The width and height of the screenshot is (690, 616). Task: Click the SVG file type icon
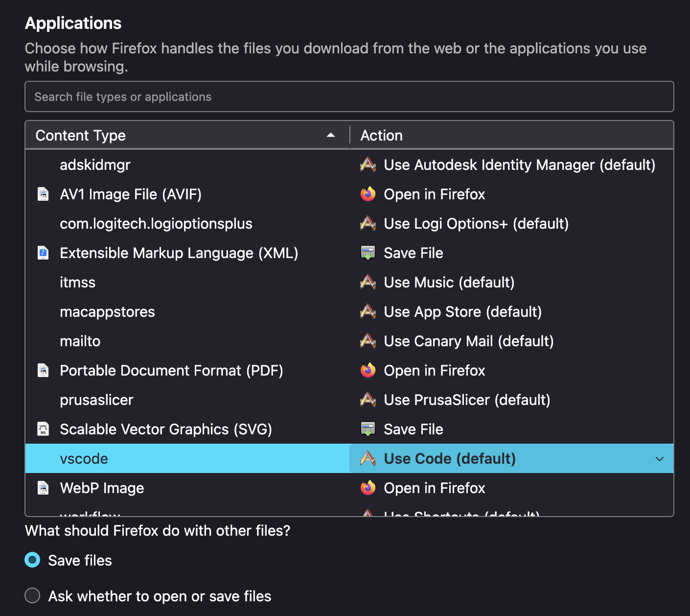[x=43, y=429]
